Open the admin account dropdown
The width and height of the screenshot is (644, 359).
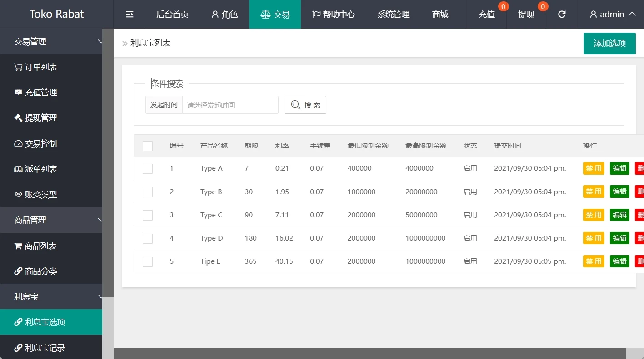coord(611,14)
